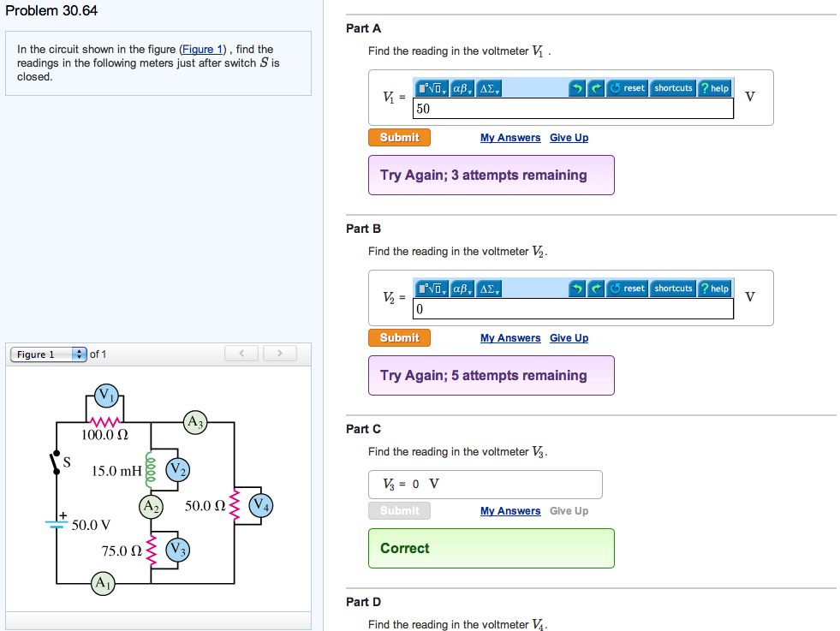This screenshot has width=840, height=631.
Task: Click the undo arrow in Part B toolbar
Action: click(x=577, y=289)
